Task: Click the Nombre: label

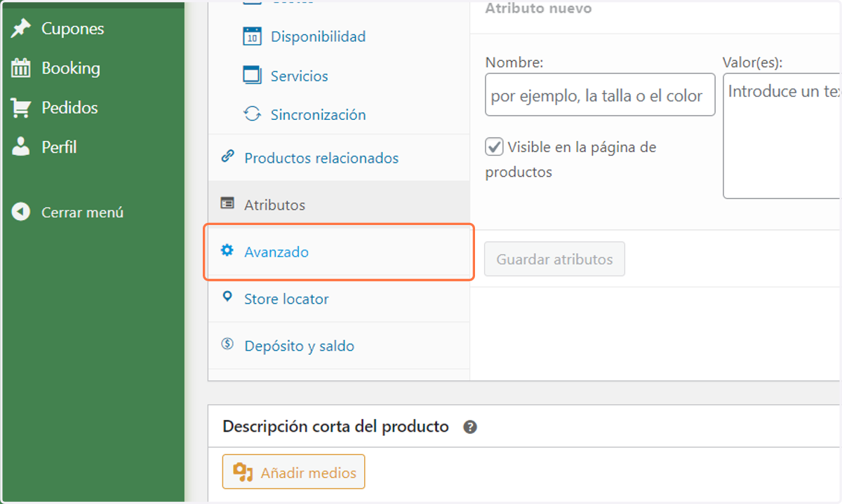Action: [x=514, y=62]
